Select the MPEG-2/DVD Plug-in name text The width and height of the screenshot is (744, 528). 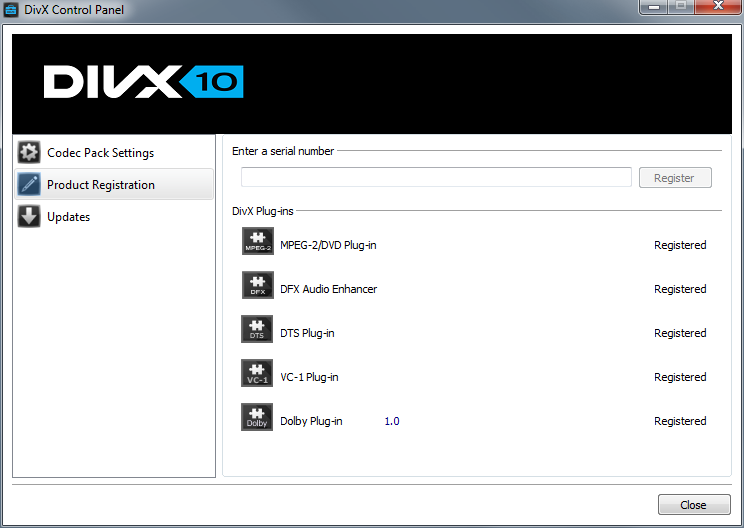[x=328, y=245]
